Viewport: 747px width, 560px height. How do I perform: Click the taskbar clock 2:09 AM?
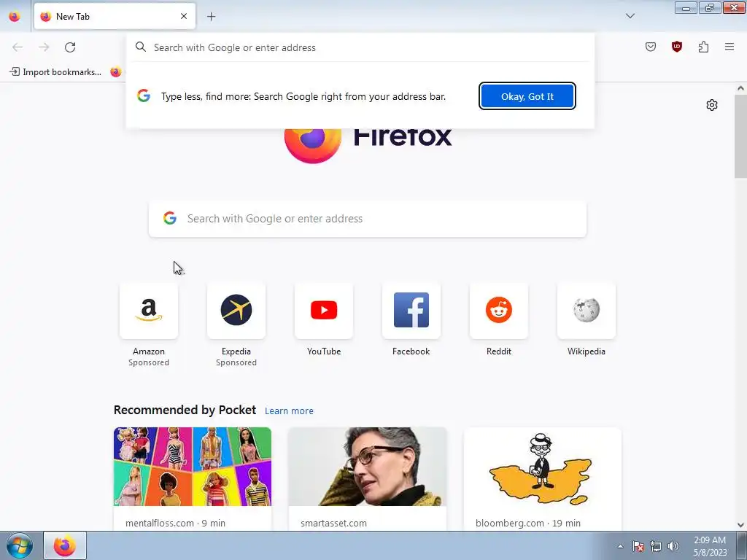(709, 540)
